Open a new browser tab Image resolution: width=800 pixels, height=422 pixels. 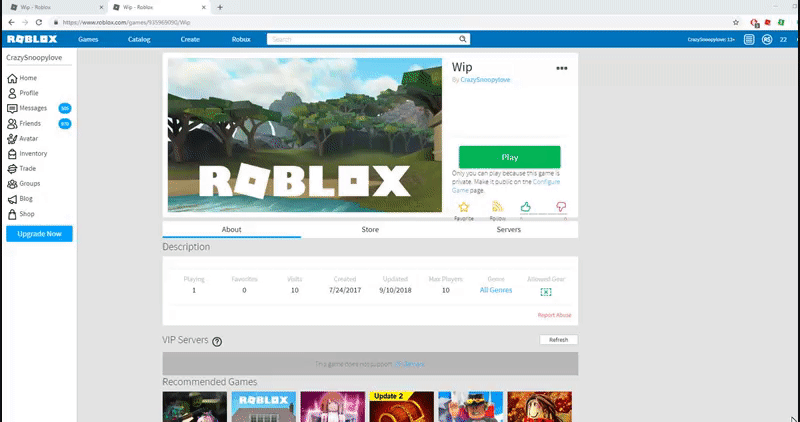click(220, 8)
